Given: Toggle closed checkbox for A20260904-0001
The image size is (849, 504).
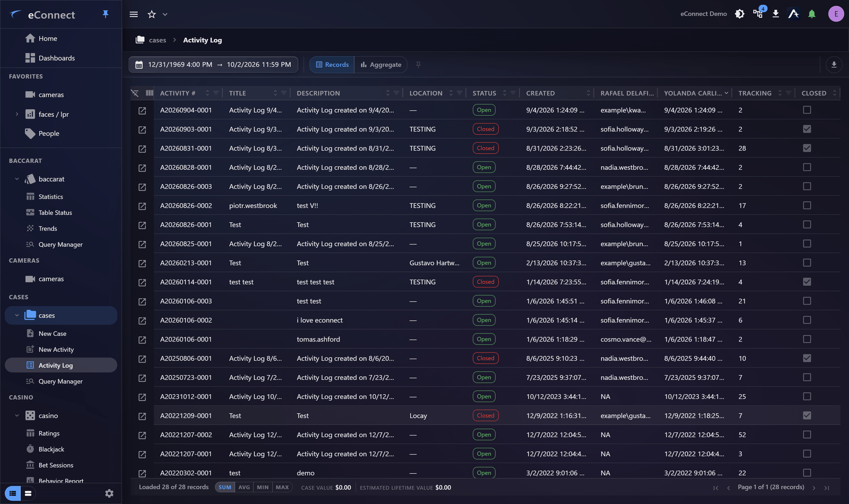Looking at the screenshot, I should 807,110.
